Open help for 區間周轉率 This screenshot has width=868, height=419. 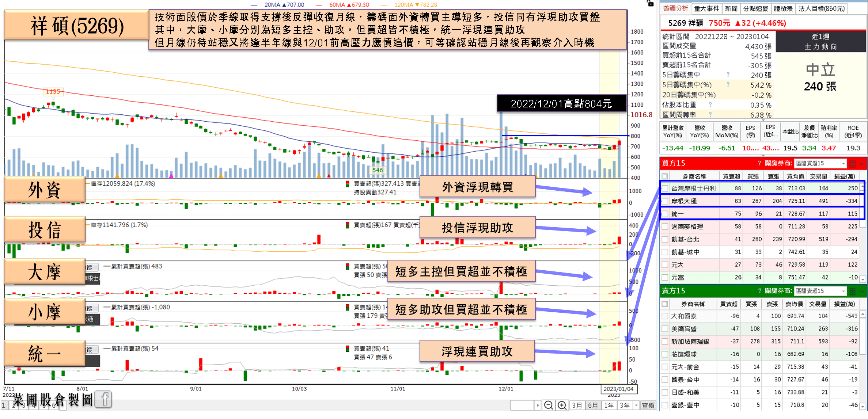pos(710,114)
